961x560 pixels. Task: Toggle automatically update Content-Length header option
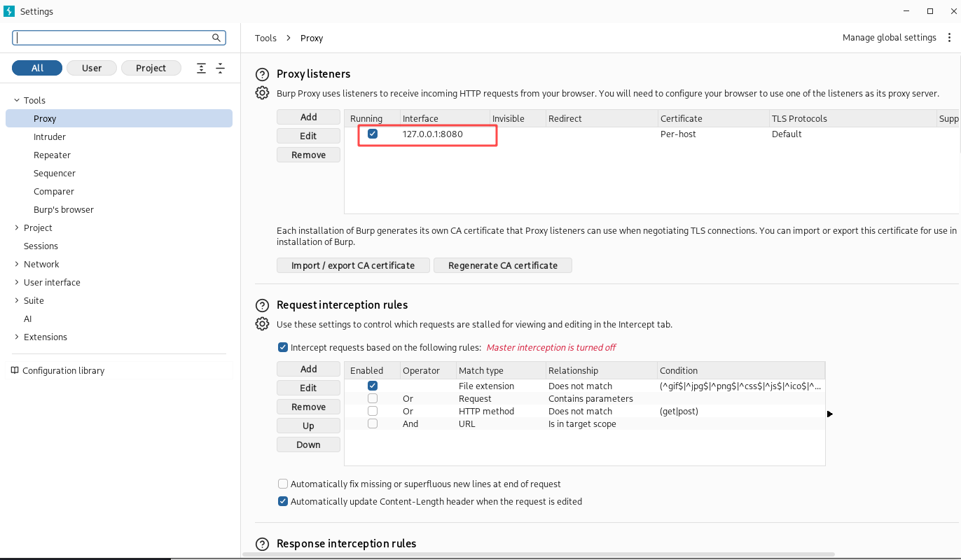tap(283, 501)
